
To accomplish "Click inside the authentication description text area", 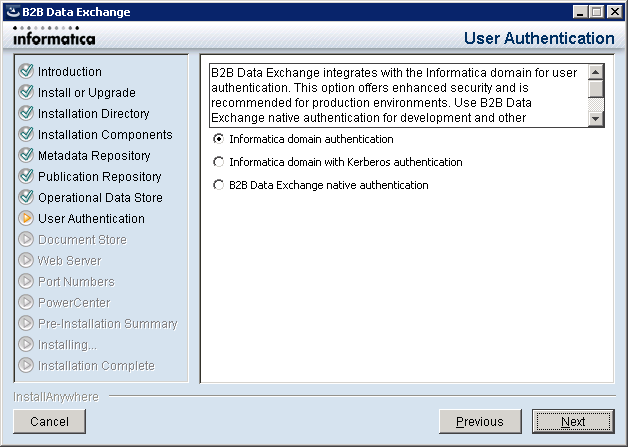I will click(x=399, y=95).
